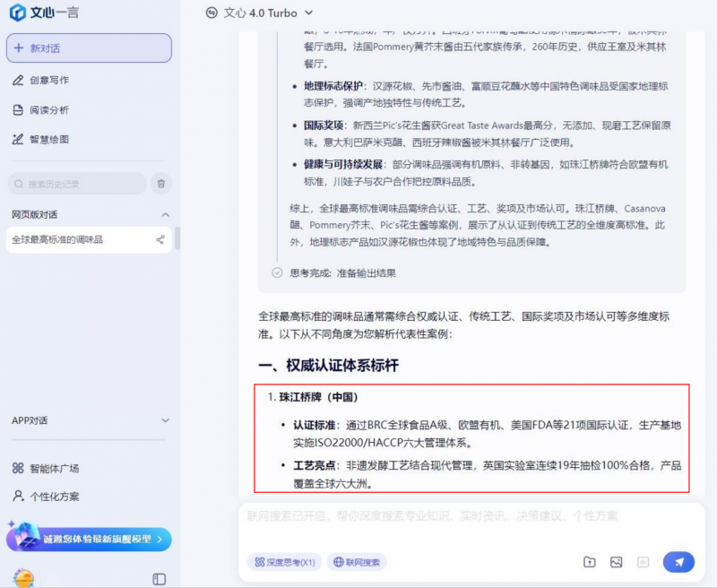The height and width of the screenshot is (588, 717).
Task: Open 智能体广场
Action: [x=46, y=468]
